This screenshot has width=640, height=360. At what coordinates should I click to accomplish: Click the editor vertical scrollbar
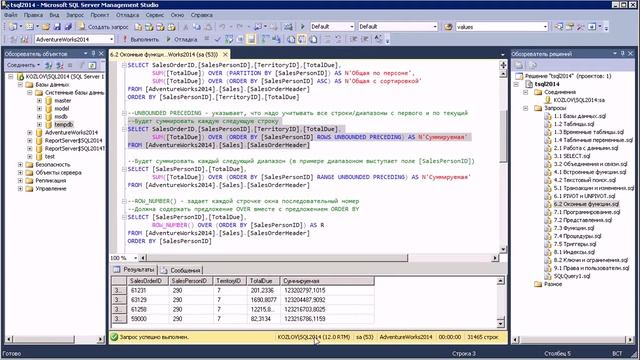[503, 135]
